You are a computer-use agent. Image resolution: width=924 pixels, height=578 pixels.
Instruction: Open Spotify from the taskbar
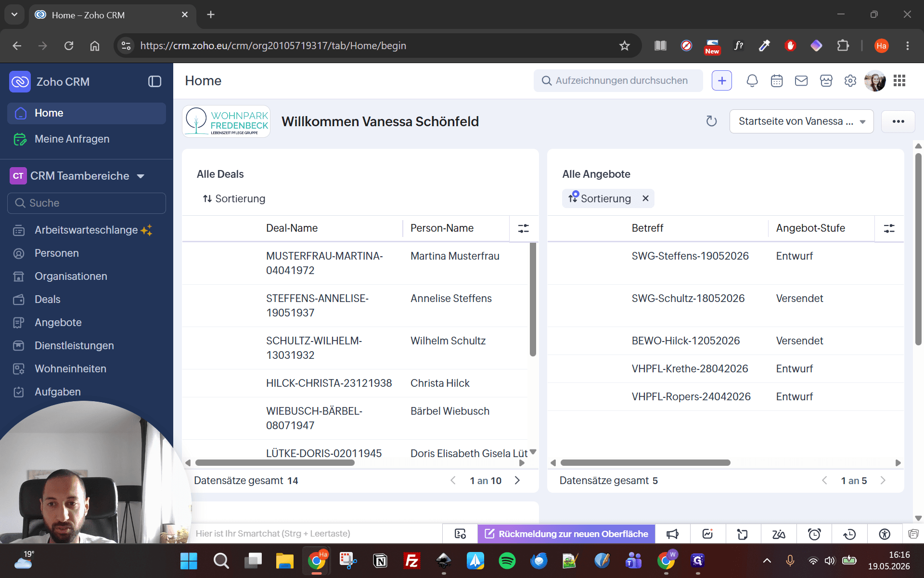click(x=507, y=561)
